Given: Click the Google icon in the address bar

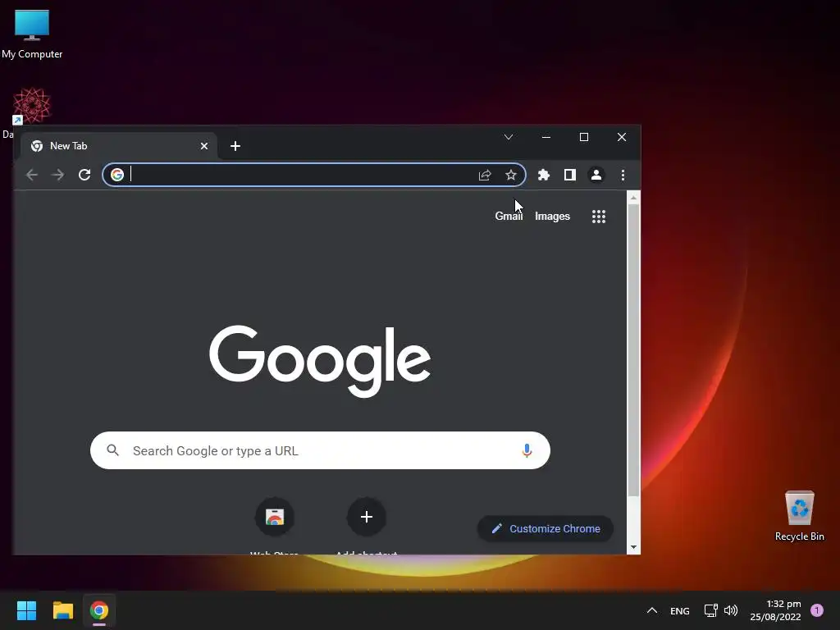Looking at the screenshot, I should [116, 175].
